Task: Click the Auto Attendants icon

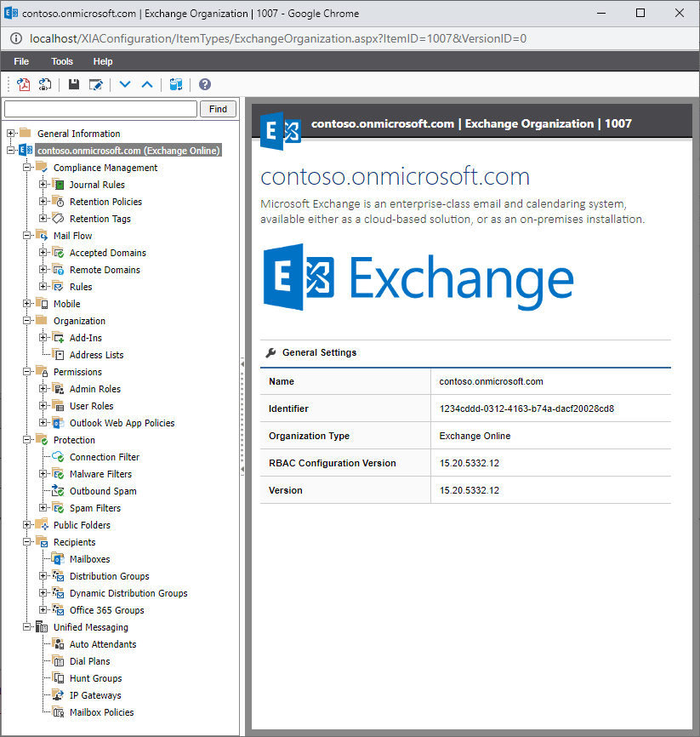Action: [58, 644]
